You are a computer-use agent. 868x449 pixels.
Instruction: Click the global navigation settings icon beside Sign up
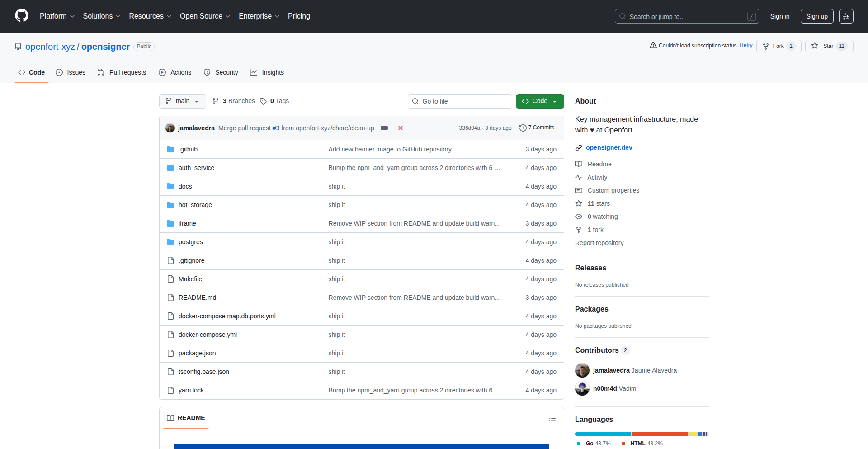[846, 16]
